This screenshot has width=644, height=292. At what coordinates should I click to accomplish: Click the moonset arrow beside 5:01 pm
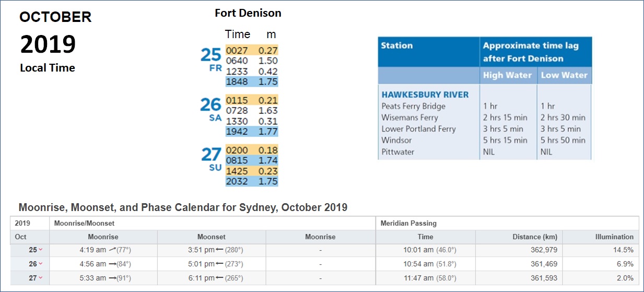point(220,264)
